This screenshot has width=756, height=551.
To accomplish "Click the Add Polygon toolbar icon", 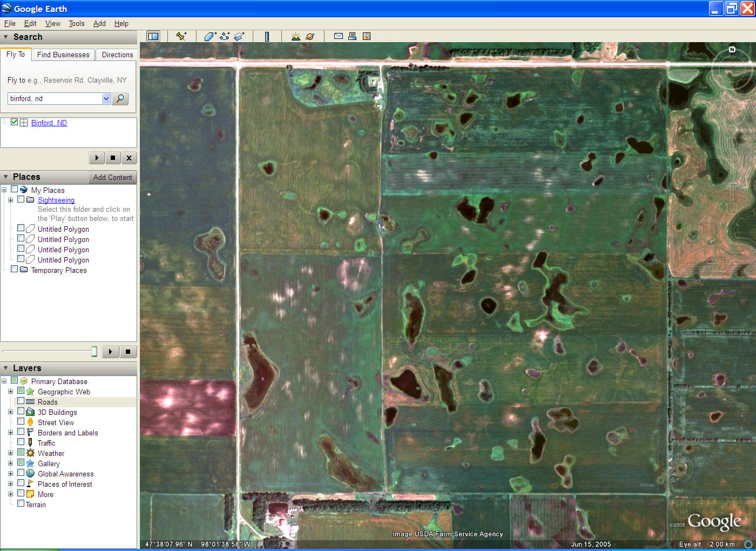I will tap(210, 36).
